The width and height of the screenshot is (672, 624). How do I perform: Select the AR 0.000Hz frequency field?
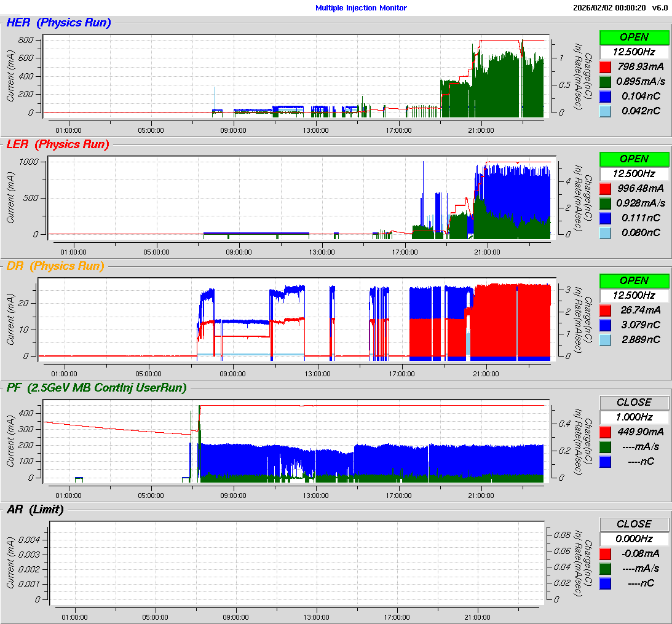(x=634, y=539)
